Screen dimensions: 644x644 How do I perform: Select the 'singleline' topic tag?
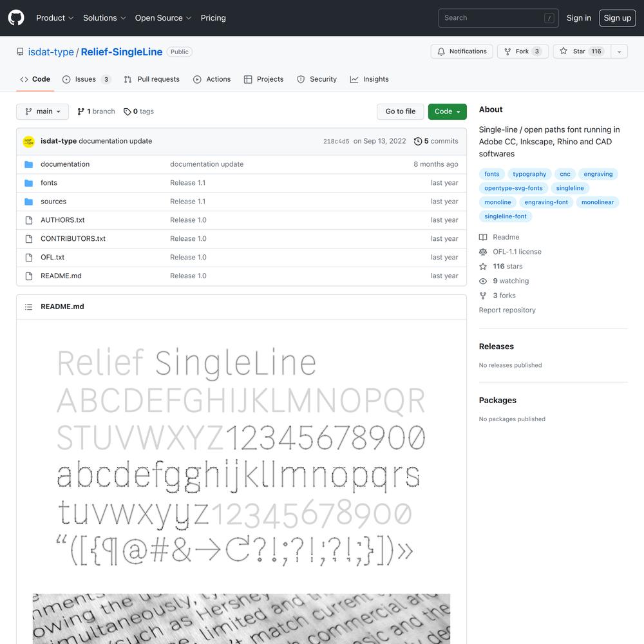(x=570, y=188)
